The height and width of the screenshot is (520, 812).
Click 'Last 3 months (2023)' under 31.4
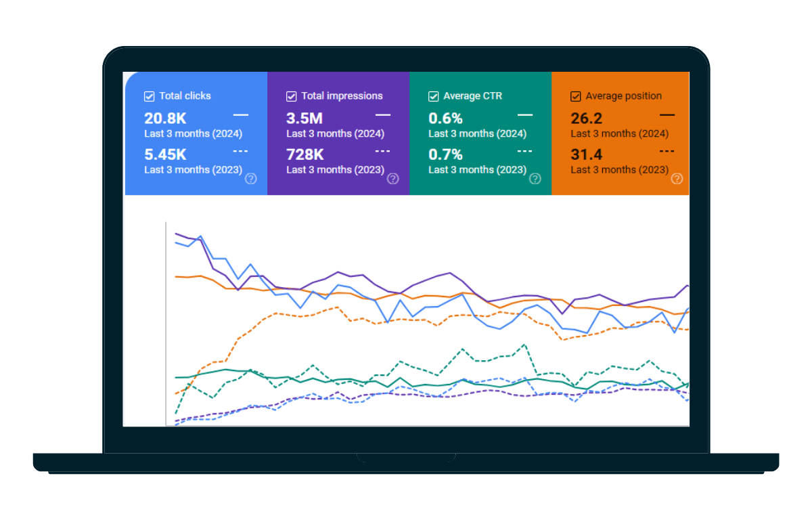[x=620, y=170]
